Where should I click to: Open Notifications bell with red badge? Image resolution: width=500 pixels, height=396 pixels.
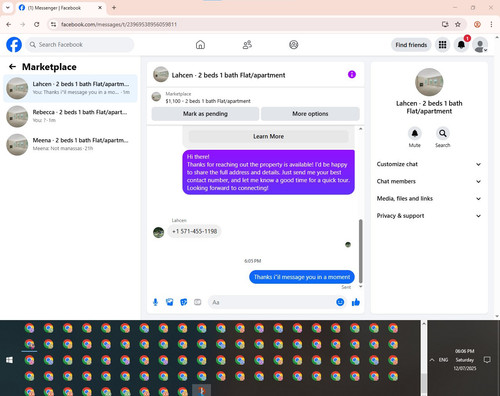pos(461,45)
